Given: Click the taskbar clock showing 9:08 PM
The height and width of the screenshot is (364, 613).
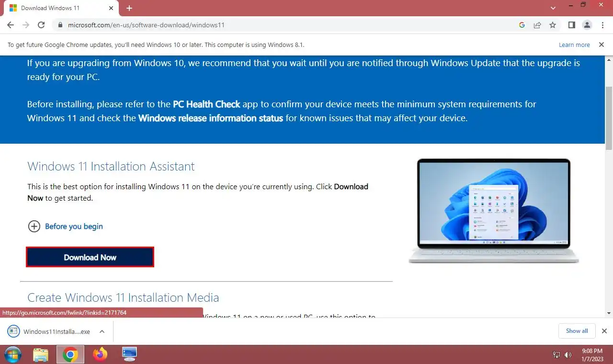Looking at the screenshot, I should click(592, 355).
